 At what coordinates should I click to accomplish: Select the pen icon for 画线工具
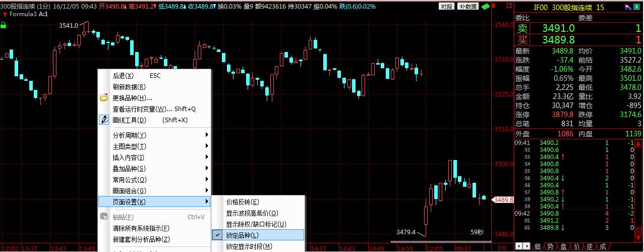(x=104, y=120)
